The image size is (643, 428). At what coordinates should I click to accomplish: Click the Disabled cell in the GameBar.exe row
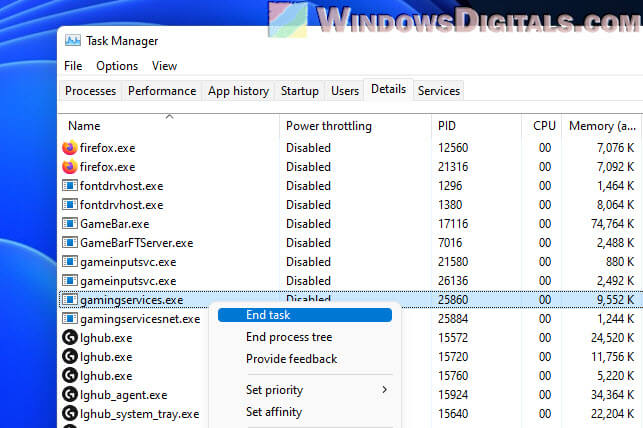[308, 224]
